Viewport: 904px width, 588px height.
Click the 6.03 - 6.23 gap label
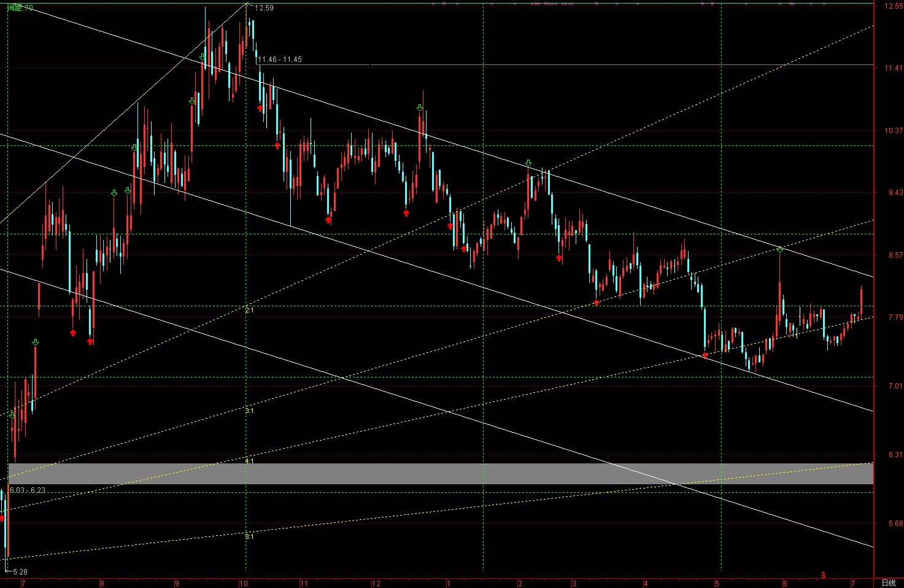coord(28,490)
